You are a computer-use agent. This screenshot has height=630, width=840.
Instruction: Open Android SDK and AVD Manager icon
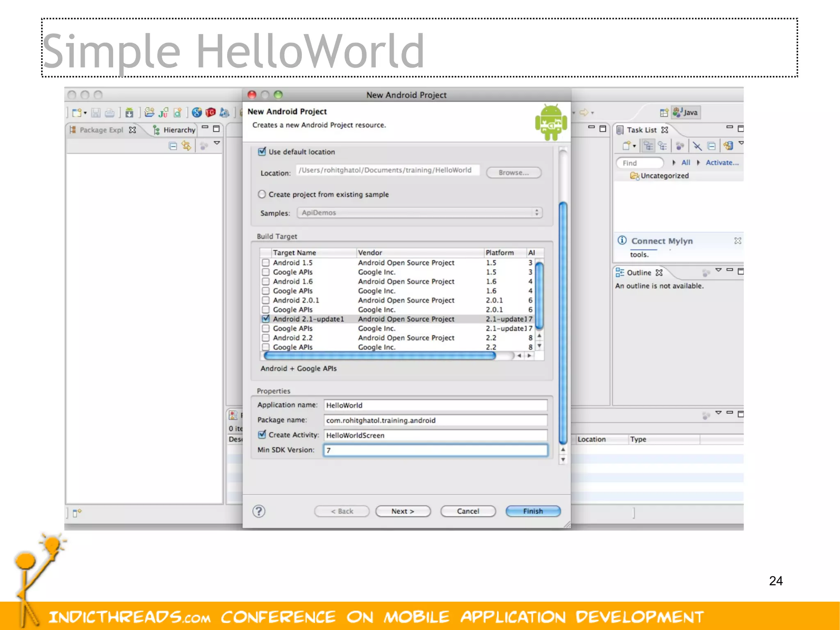click(x=130, y=112)
